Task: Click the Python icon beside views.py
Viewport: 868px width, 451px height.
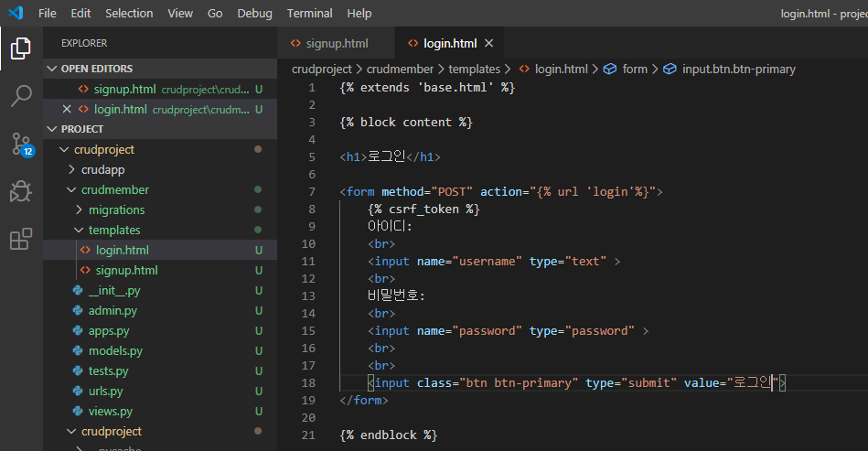Action: (x=78, y=411)
